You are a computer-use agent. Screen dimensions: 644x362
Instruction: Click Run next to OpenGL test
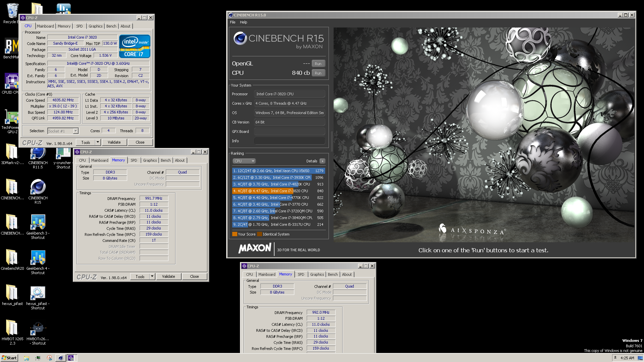point(318,64)
